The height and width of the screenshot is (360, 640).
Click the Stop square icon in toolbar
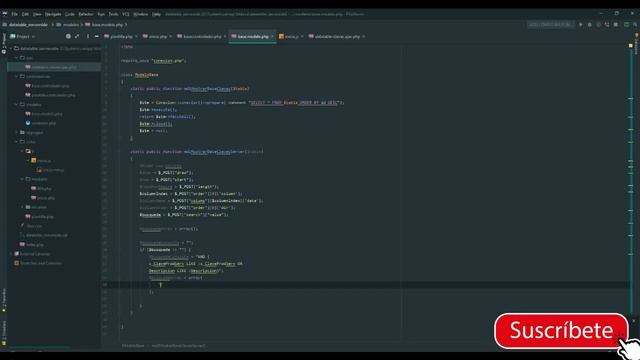616,24
